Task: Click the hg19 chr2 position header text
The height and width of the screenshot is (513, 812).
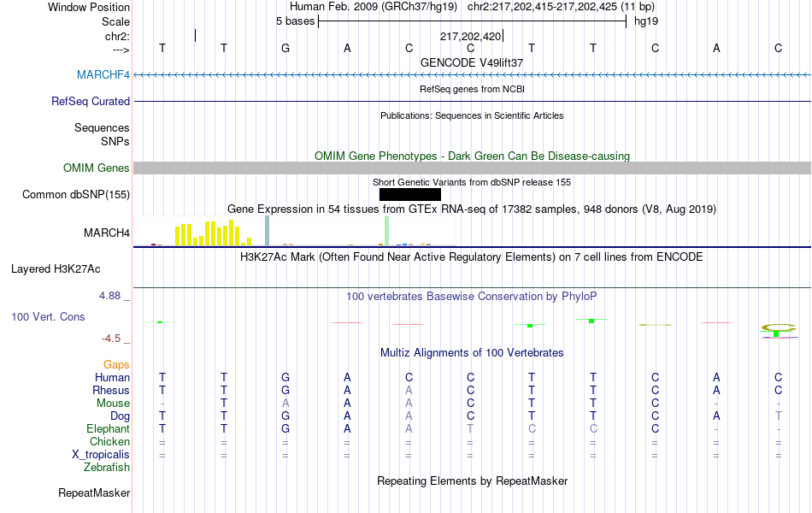Action: point(472,7)
